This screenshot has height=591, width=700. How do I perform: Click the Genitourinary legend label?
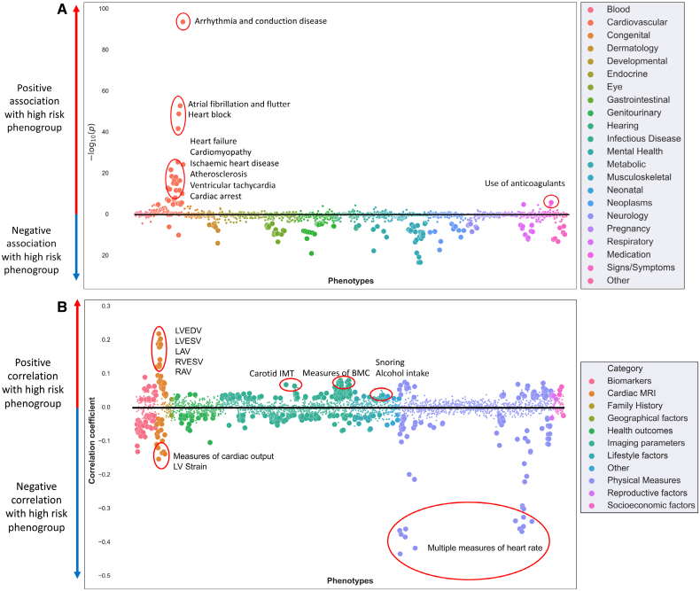coord(634,113)
